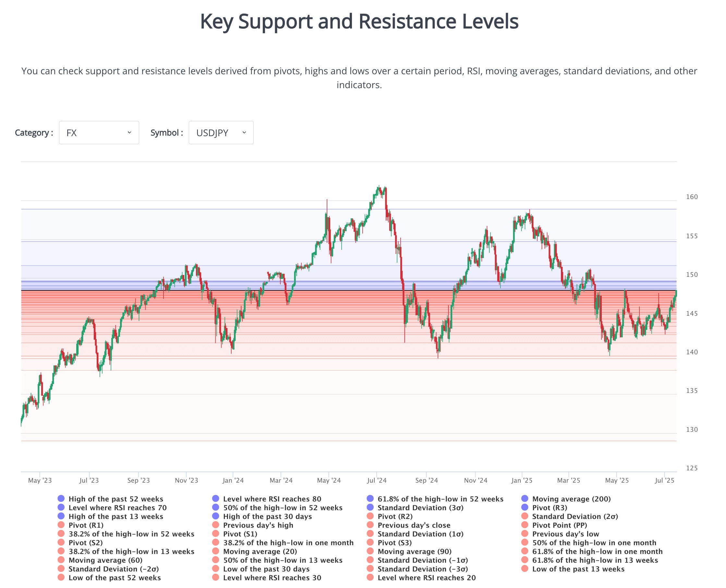Select the "Pivot (S1)" legend label
726x588 pixels.
point(241,534)
